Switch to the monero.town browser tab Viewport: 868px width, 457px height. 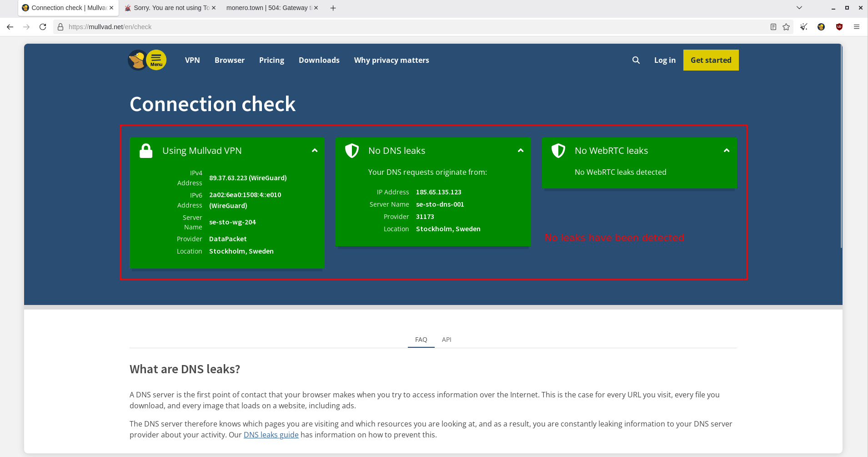[267, 8]
